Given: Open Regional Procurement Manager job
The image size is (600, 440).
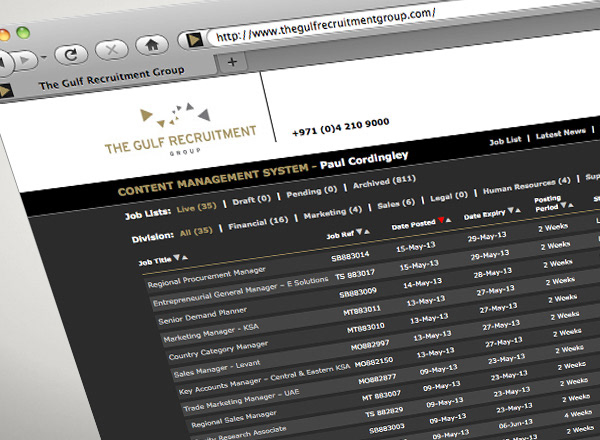Looking at the screenshot, I should click(x=207, y=277).
